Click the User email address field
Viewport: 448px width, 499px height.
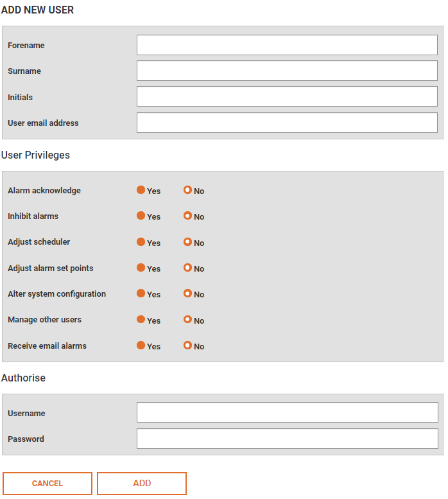287,123
